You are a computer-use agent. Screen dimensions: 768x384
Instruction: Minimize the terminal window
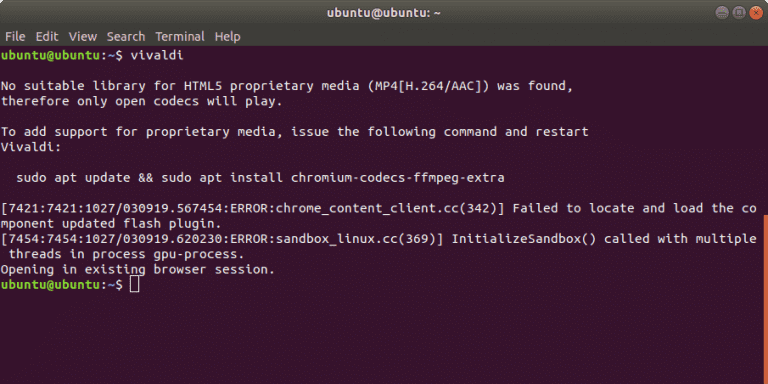tap(722, 12)
